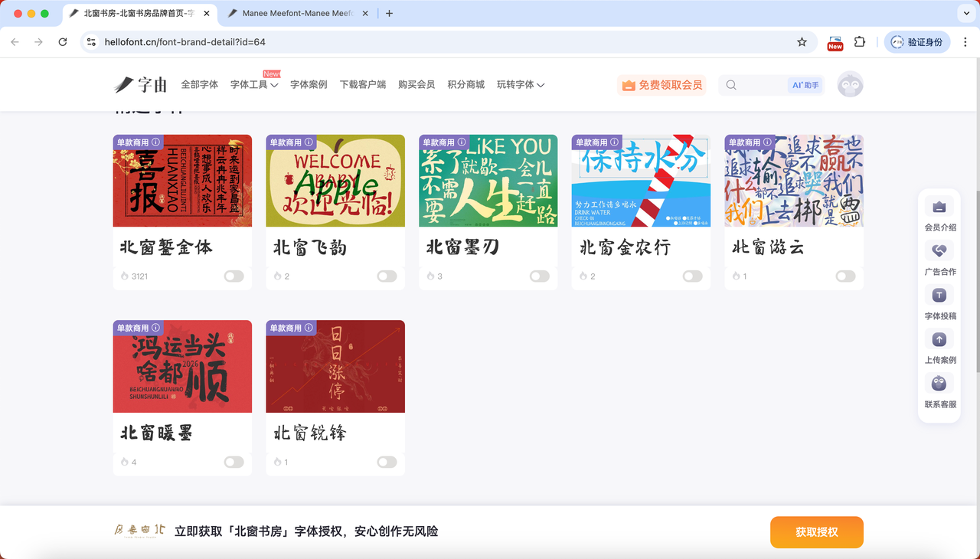Click the 免费领取会员 button
The image size is (980, 559).
(661, 85)
